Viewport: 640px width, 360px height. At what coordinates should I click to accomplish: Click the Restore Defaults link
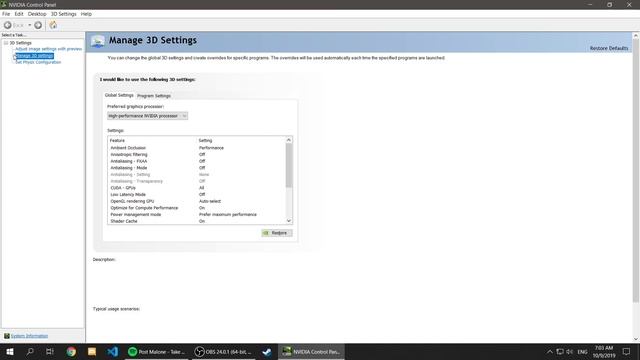609,48
